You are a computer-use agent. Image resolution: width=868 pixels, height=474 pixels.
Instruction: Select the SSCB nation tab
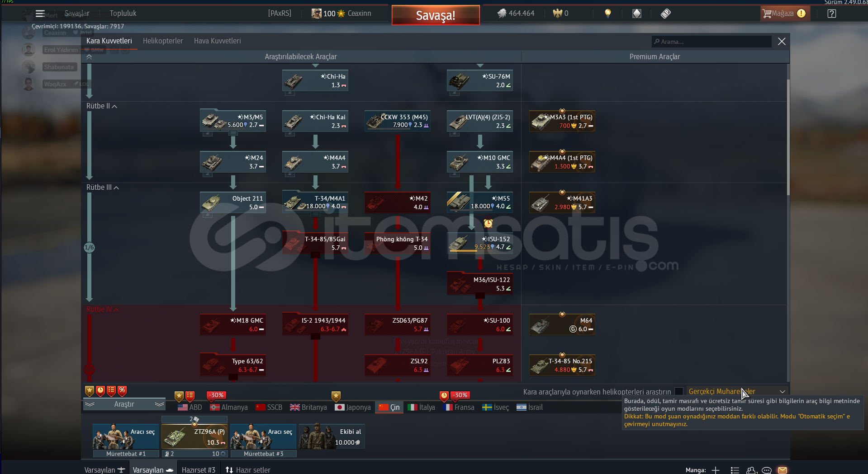coord(269,408)
